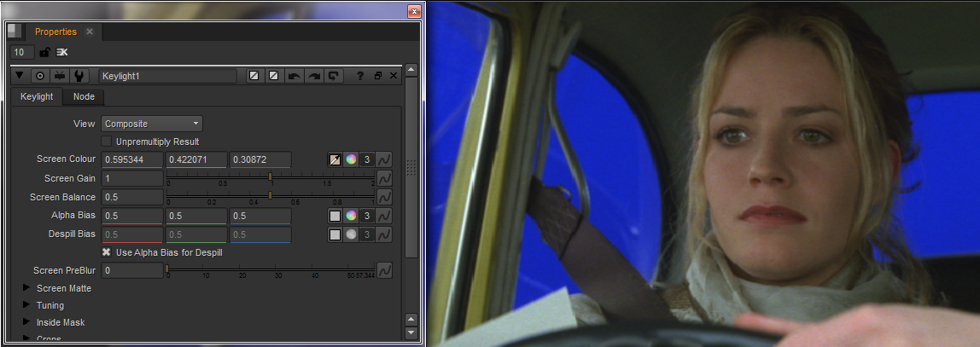
Task: Click the redo arrow in Keylight1 header
Action: (x=314, y=76)
